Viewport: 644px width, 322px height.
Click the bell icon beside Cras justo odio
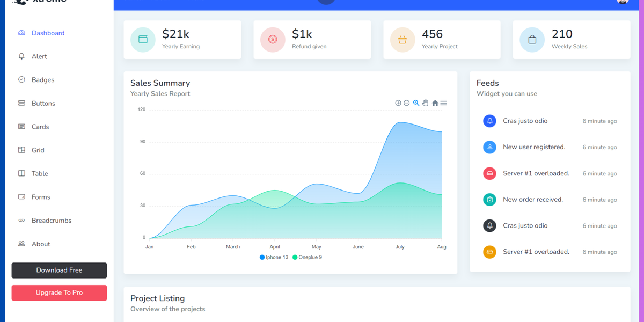(x=489, y=121)
